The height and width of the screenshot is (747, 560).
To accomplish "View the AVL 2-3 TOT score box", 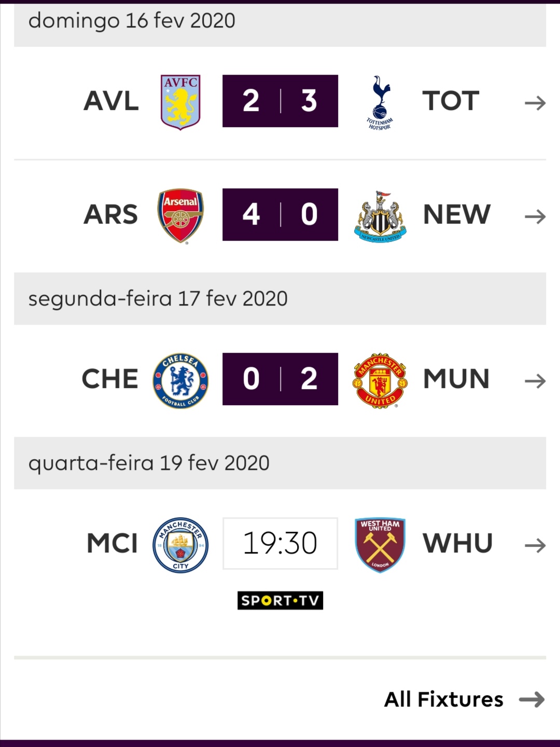I will [x=280, y=101].
